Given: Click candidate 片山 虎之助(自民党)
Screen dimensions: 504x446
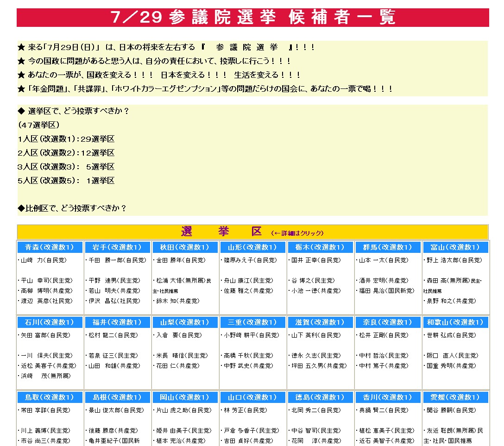Looking at the screenshot, I should (x=183, y=410).
